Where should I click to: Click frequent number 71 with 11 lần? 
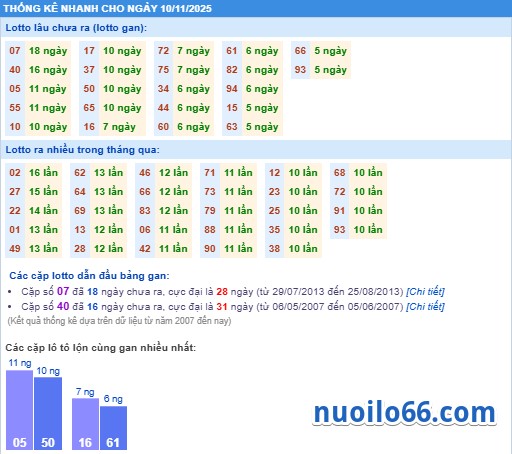coord(210,173)
